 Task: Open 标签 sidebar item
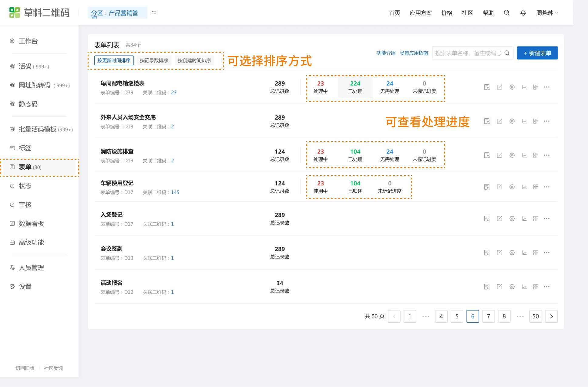pos(25,148)
